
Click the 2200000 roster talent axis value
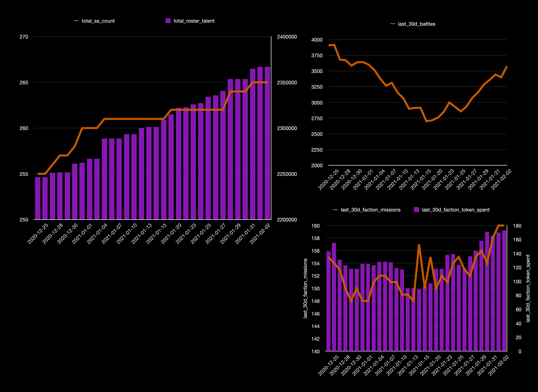287,220
